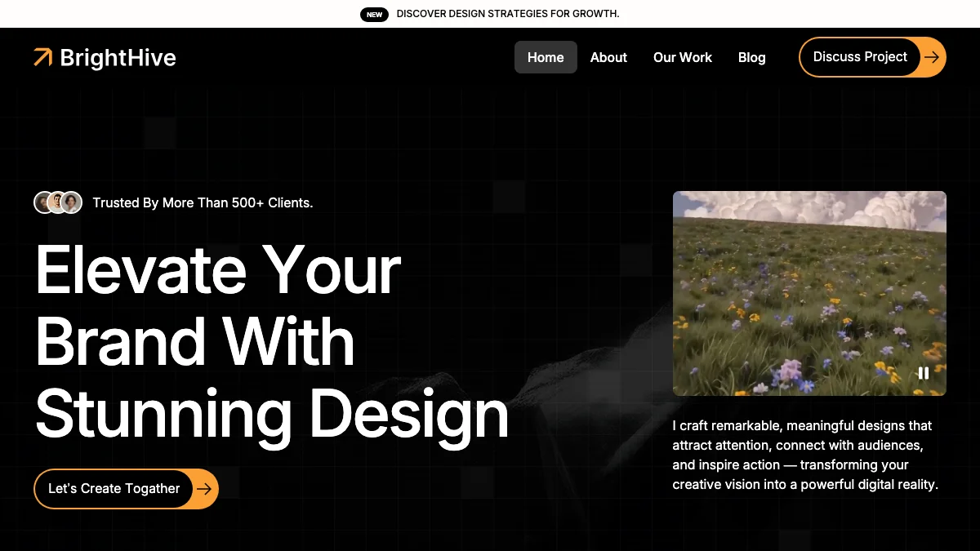Click the arrow icon beside Let's Create Togather
This screenshot has height=551, width=980.
pos(204,489)
